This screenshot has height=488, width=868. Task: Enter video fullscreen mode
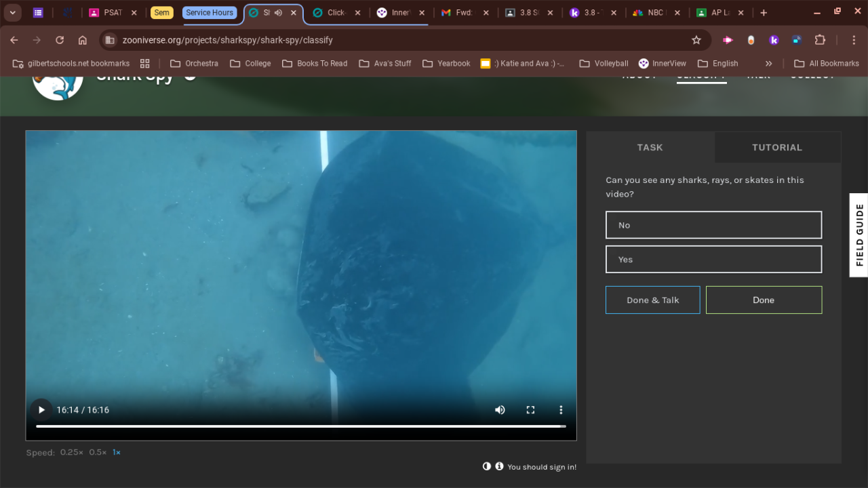pos(530,409)
